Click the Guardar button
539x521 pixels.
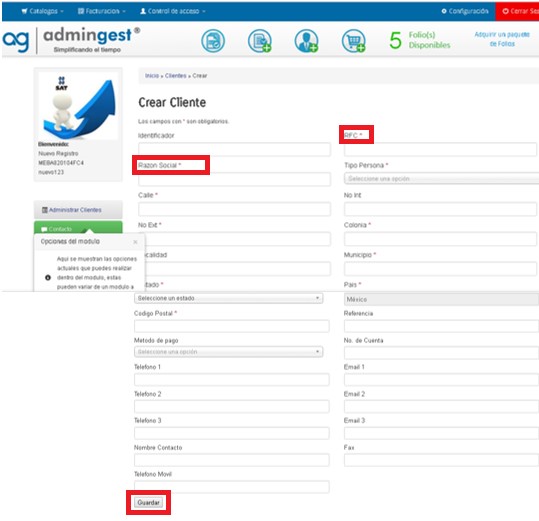[148, 502]
